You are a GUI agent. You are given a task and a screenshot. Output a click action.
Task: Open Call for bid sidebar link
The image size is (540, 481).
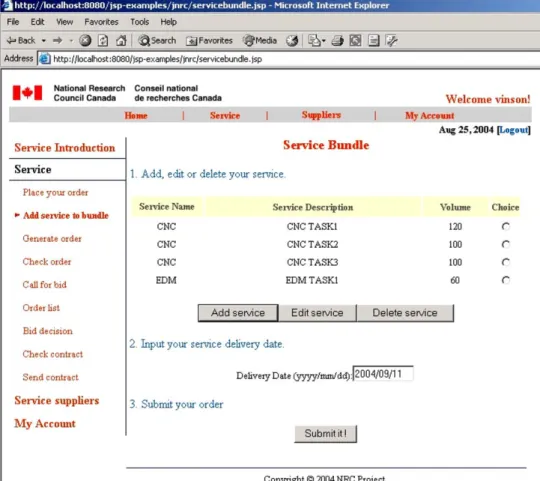click(44, 285)
